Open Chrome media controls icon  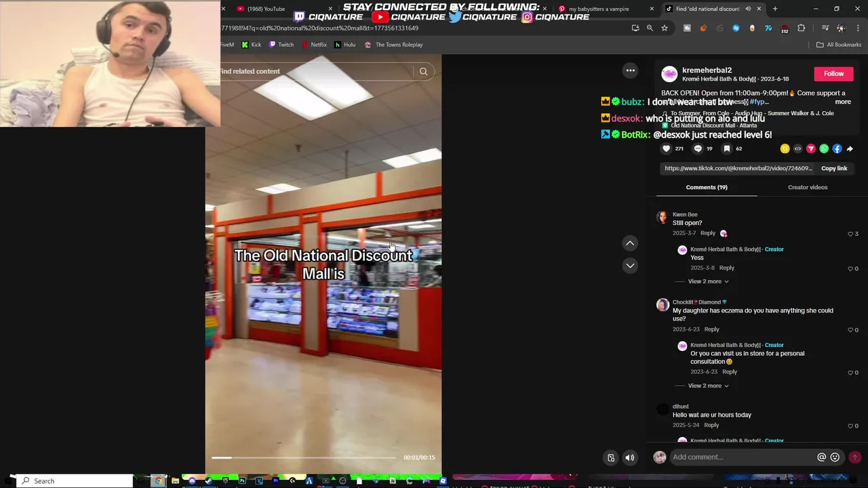point(825,28)
